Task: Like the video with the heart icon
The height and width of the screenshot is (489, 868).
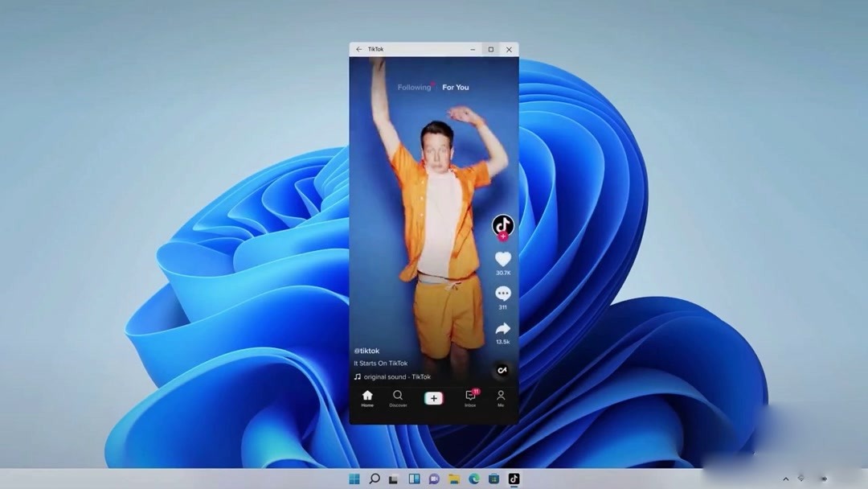Action: pos(503,259)
